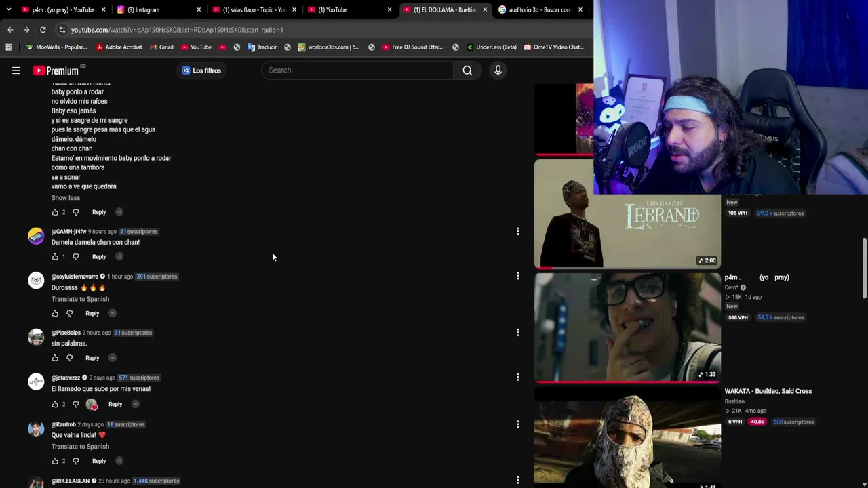The height and width of the screenshot is (488, 868).
Task: Click the YouTube Search input field
Action: (x=357, y=70)
